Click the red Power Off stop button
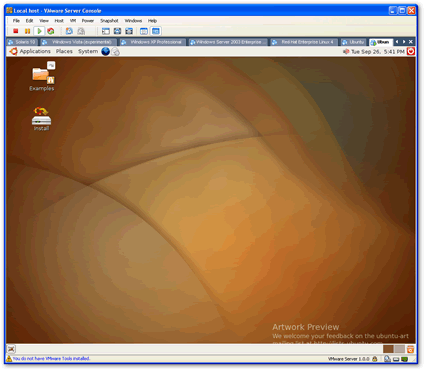Viewport: 424px width, 370px height. point(16,31)
